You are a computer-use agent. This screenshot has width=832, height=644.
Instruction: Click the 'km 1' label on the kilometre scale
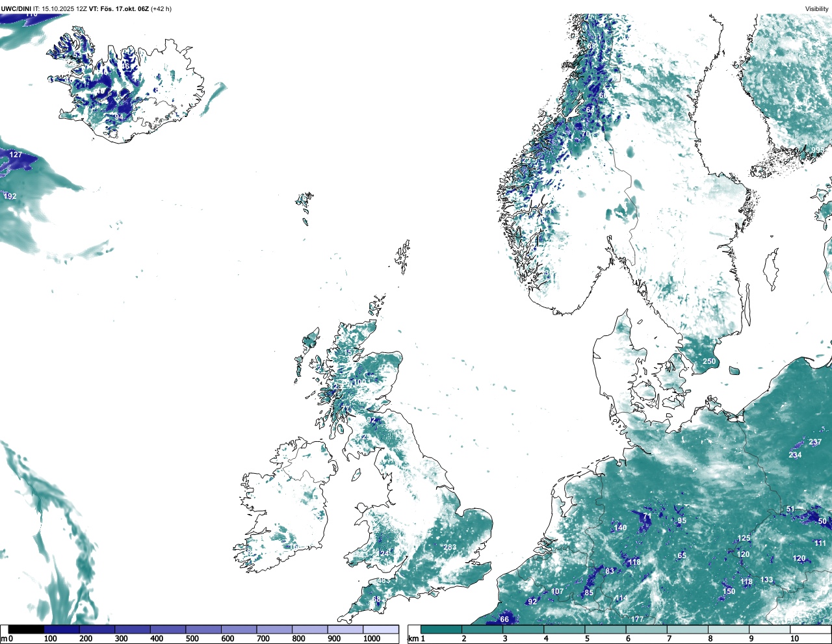point(417,639)
